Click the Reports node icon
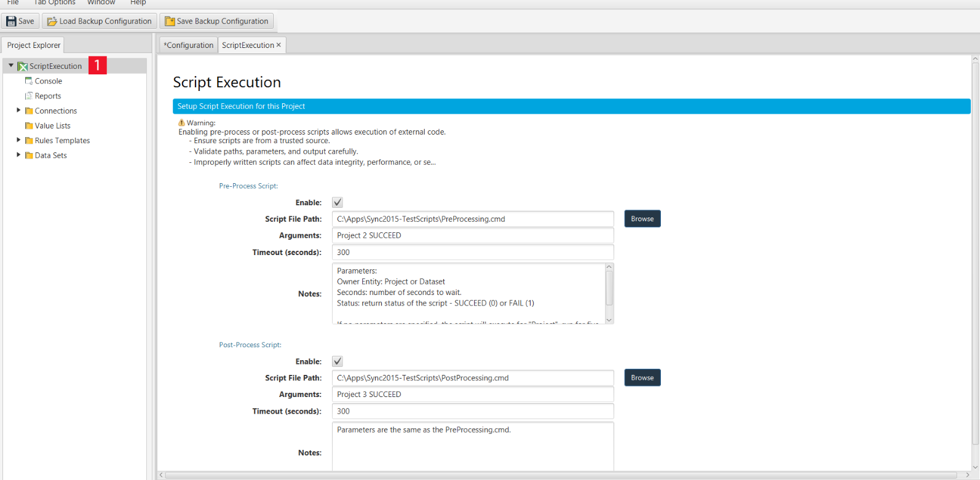The width and height of the screenshot is (980, 480). click(28, 96)
